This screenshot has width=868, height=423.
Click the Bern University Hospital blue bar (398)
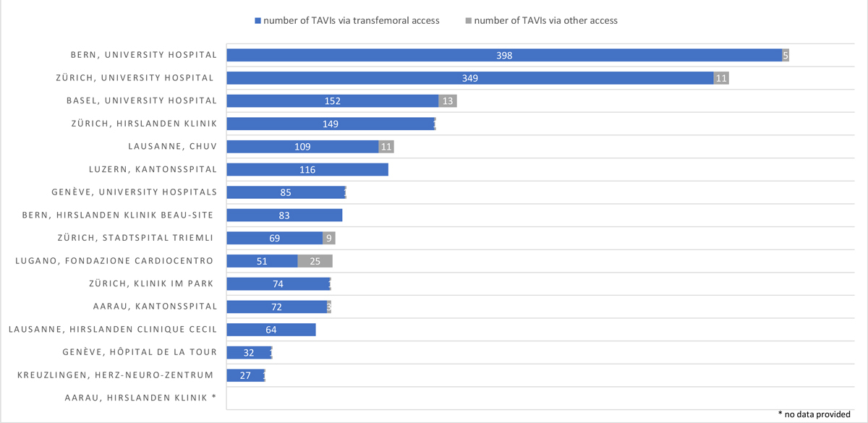coord(504,56)
